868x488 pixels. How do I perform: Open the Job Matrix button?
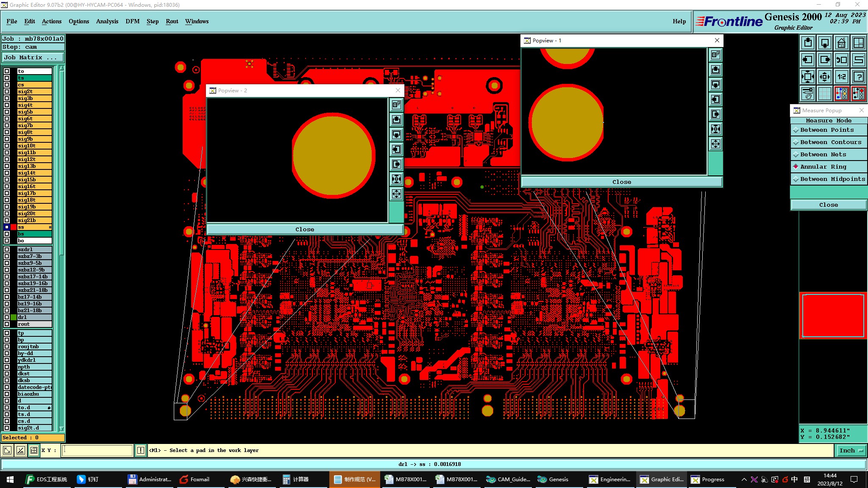33,58
